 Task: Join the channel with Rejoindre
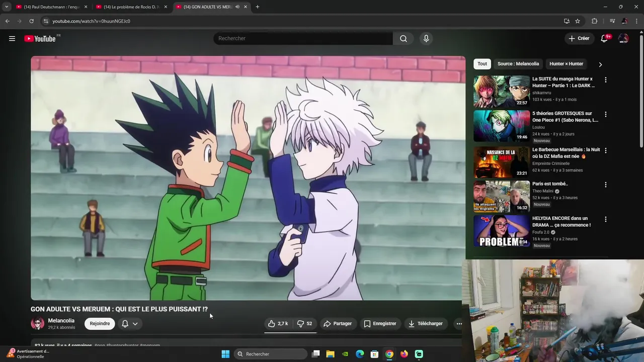click(x=100, y=324)
